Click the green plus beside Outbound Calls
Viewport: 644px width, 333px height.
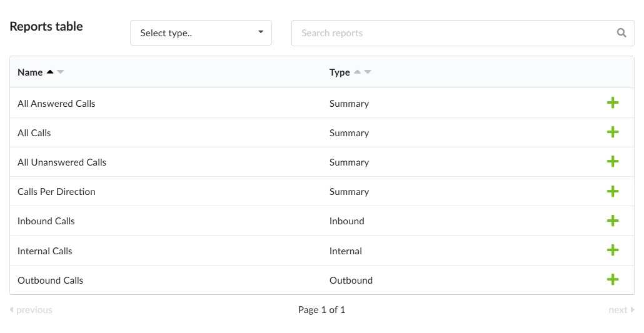pyautogui.click(x=613, y=280)
